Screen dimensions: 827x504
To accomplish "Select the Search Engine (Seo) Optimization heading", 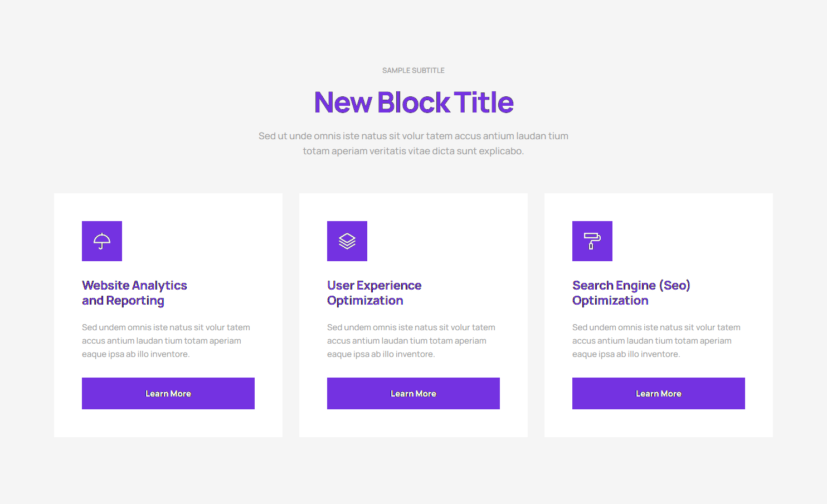I will [631, 293].
